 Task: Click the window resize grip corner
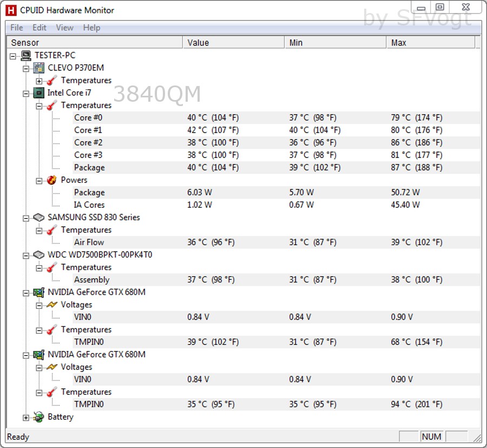(477, 438)
